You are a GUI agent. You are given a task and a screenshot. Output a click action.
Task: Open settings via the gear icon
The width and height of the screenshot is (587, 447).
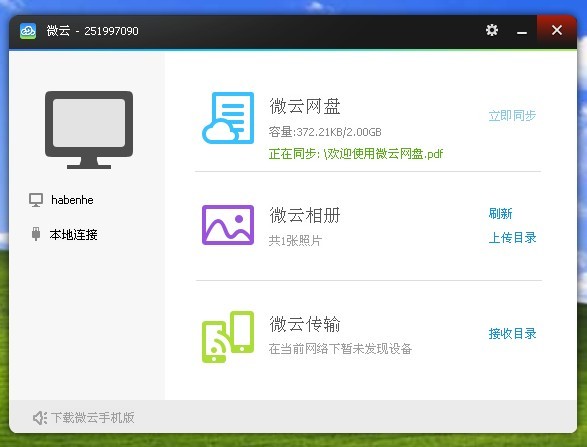tap(492, 30)
